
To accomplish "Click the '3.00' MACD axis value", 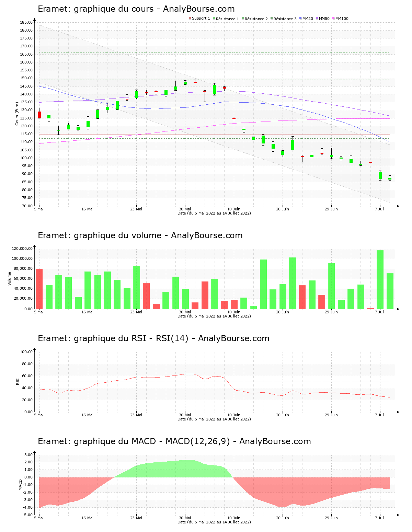I will pos(28,455).
